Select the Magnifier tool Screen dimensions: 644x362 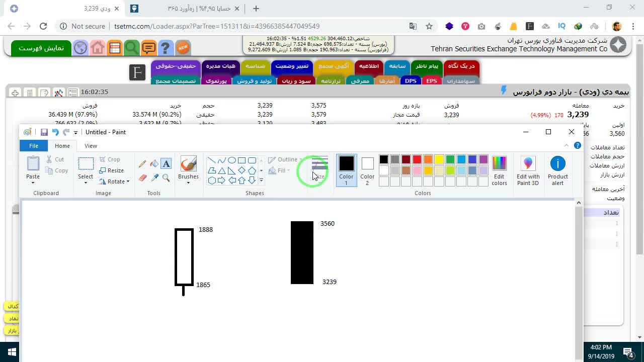[x=167, y=177]
